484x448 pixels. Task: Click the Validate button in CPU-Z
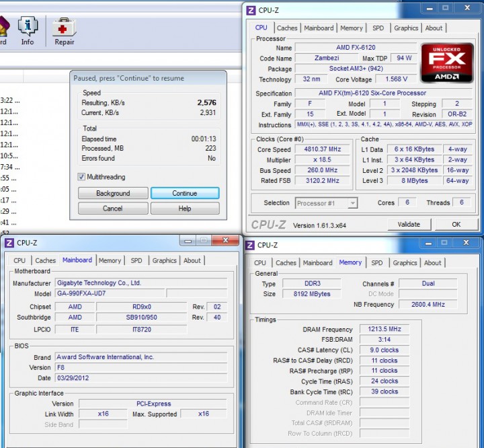click(x=409, y=224)
